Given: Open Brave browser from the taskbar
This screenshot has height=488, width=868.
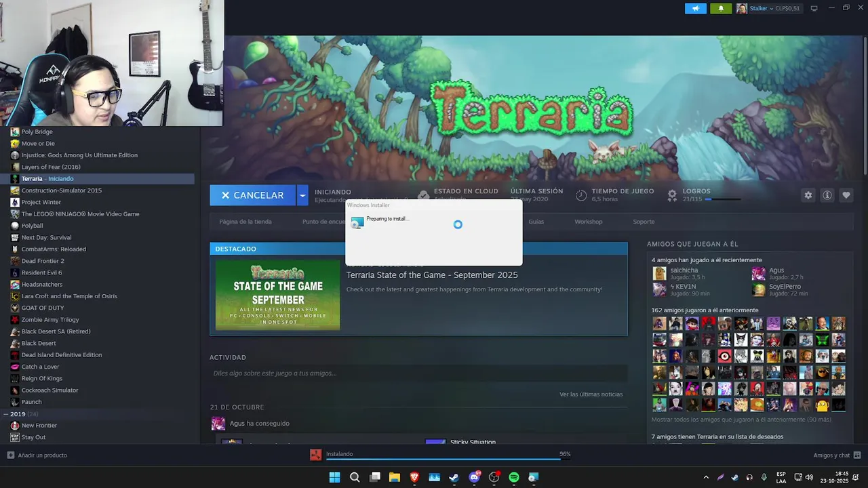Looking at the screenshot, I should tap(414, 477).
